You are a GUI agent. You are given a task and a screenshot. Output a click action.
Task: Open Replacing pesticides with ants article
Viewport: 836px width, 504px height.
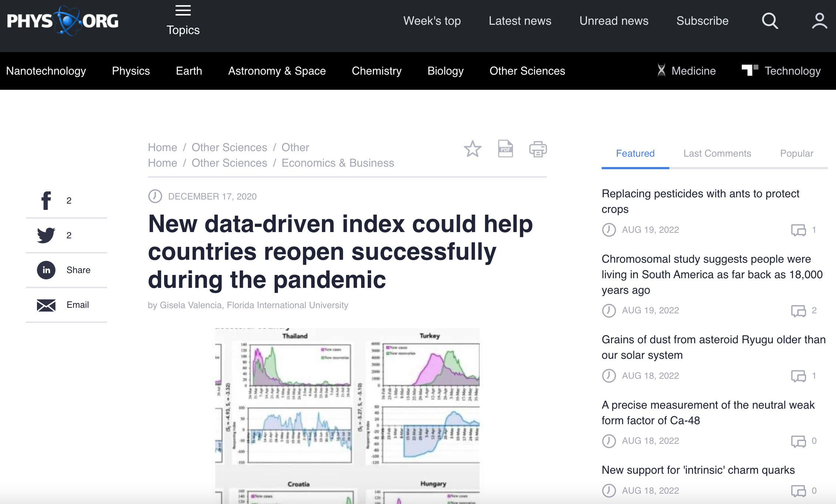(700, 201)
